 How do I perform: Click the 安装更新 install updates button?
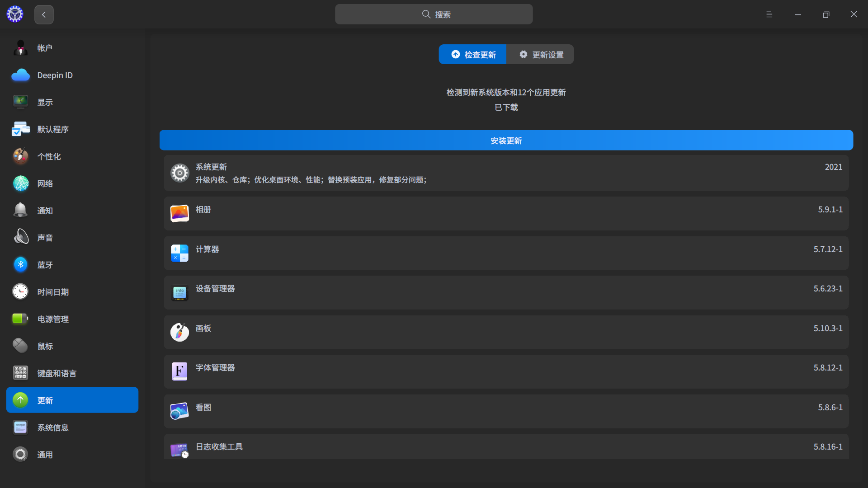[x=506, y=141]
